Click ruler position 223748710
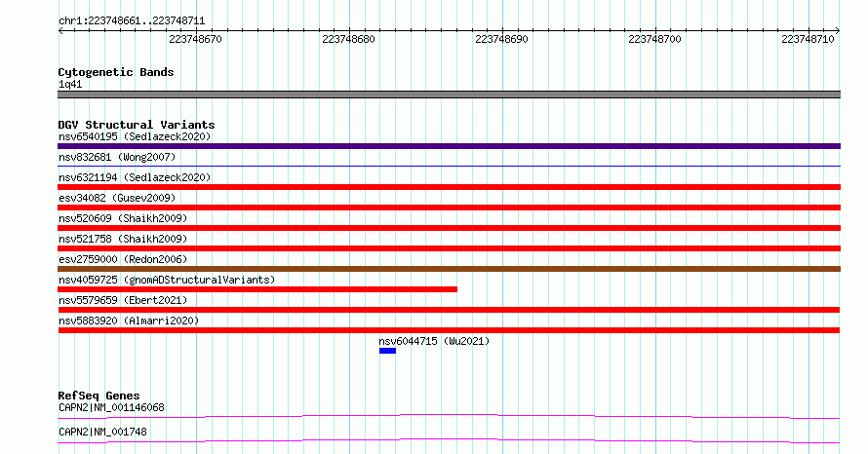 808,39
